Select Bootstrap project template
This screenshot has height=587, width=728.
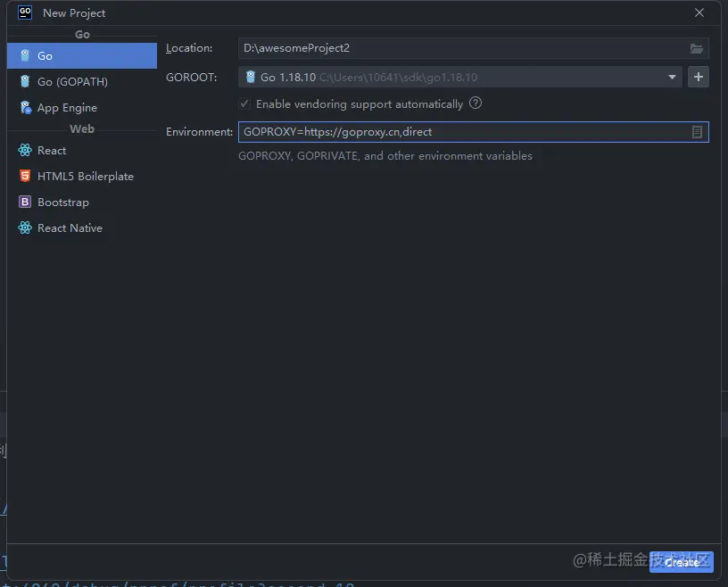82,202
